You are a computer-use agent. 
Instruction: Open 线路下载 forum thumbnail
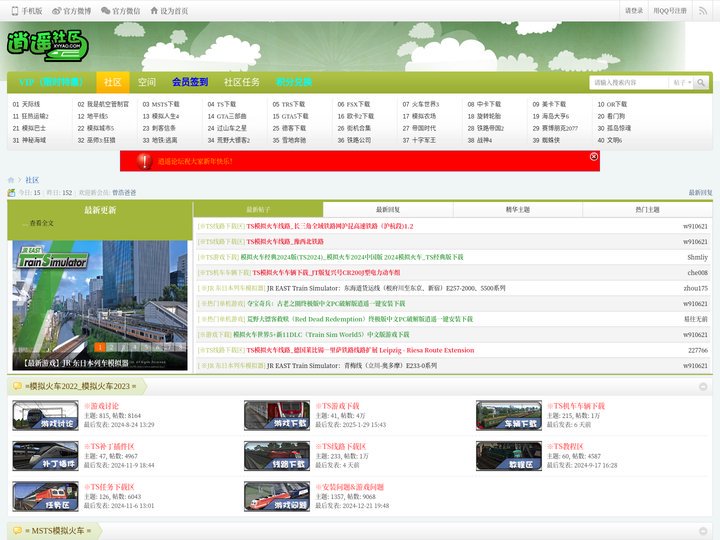(277, 456)
